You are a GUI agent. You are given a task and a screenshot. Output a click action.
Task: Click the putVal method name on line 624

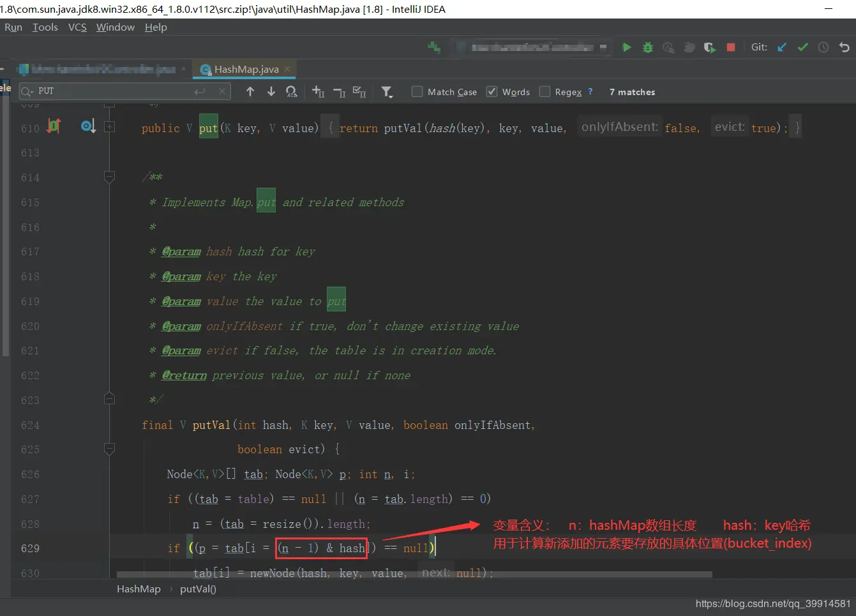pyautogui.click(x=212, y=425)
